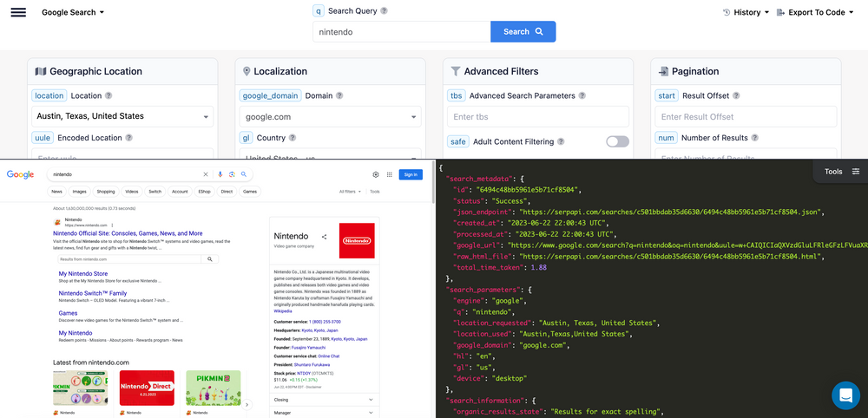This screenshot has width=868, height=418.
Task: Expand the Closing section in knowledge panel
Action: click(325, 399)
